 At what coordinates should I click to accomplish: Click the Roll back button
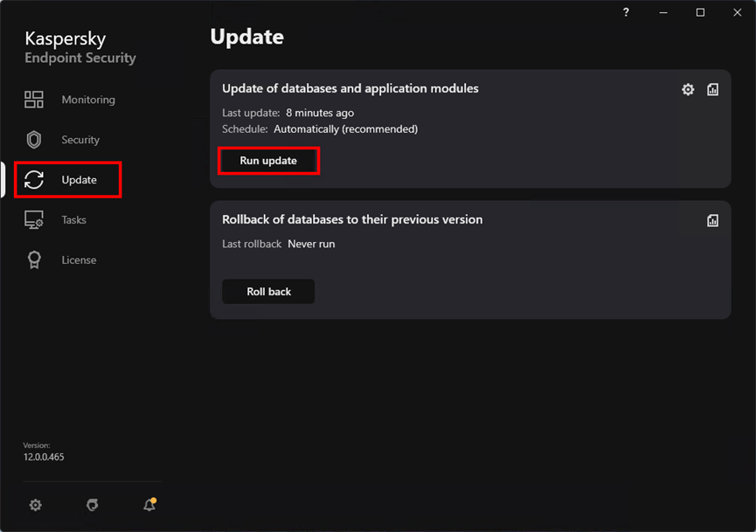(x=268, y=292)
